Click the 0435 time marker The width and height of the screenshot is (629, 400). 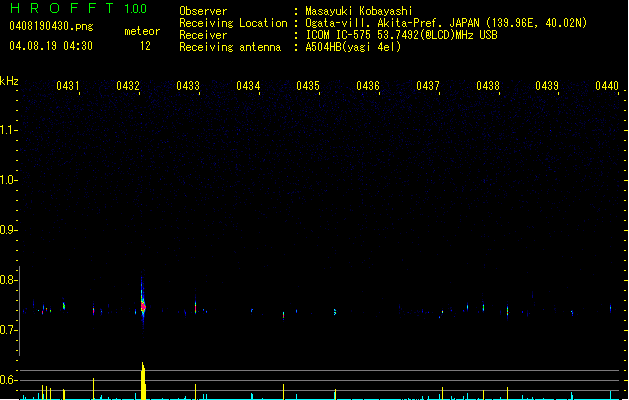308,86
